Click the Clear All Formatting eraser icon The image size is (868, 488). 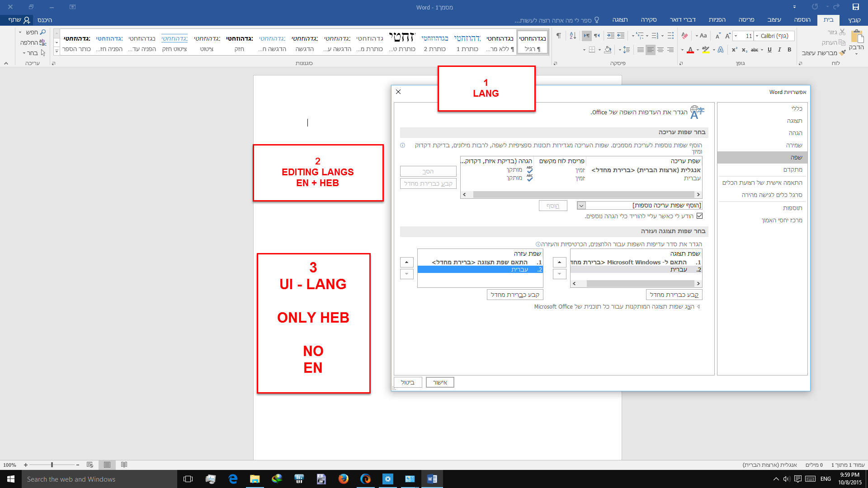pos(684,36)
